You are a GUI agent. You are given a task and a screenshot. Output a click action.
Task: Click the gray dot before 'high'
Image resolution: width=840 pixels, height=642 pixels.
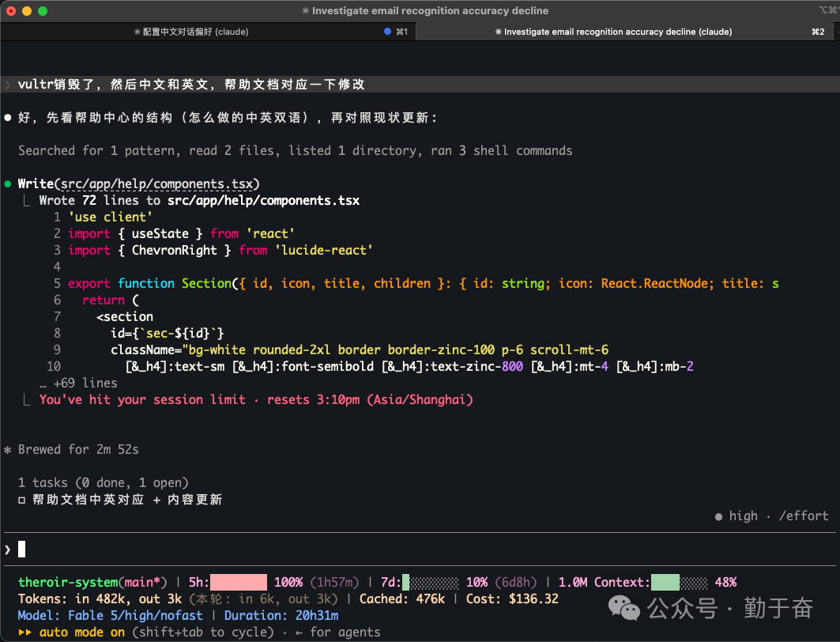(718, 516)
